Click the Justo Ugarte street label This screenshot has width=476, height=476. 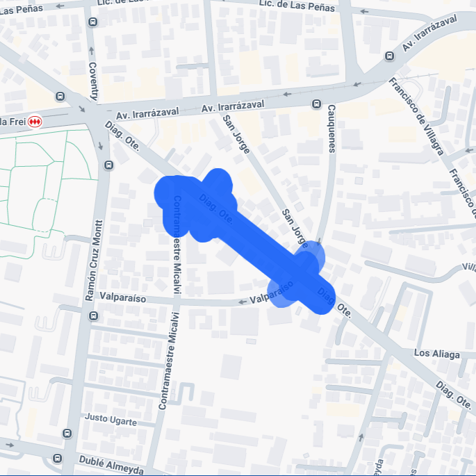pyautogui.click(x=110, y=420)
